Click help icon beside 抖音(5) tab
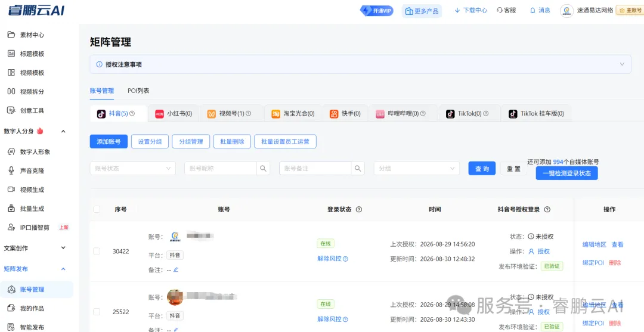 [132, 114]
